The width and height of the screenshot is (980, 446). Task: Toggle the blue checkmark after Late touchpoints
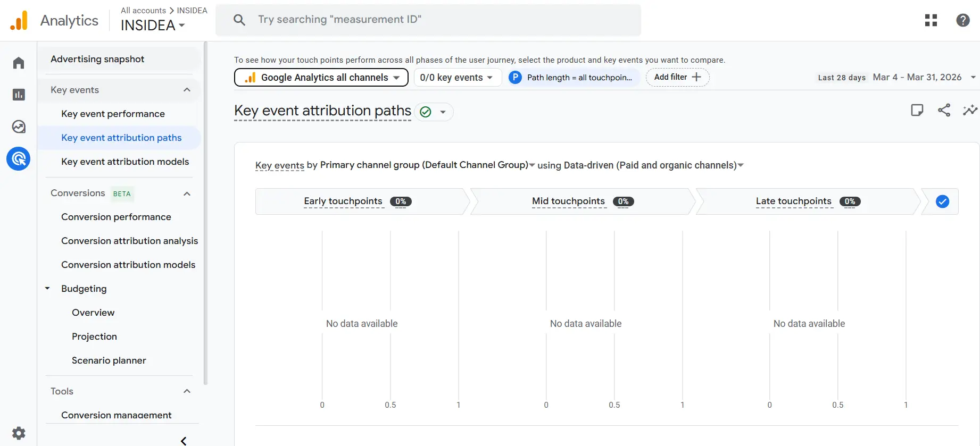pos(942,201)
